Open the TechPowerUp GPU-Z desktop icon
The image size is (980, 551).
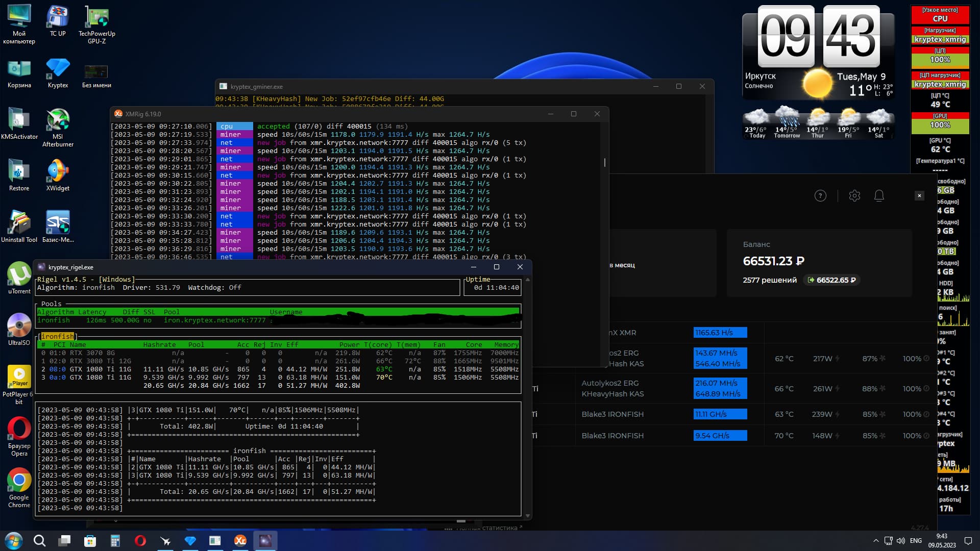point(96,25)
